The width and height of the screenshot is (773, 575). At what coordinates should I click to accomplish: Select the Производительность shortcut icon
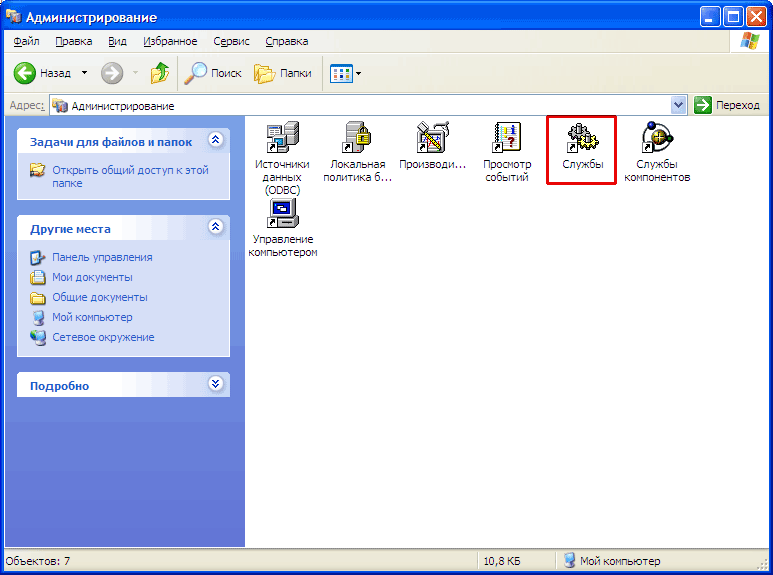pos(432,137)
